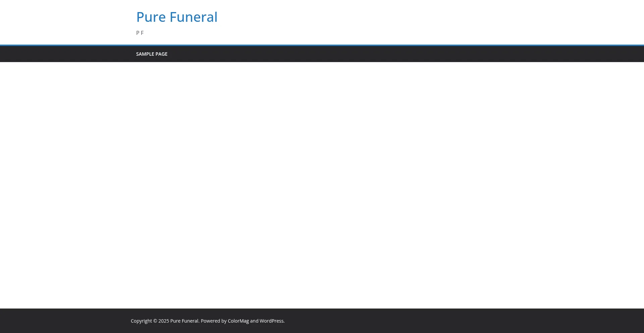This screenshot has width=644, height=333.
Task: Click the empty main content area
Action: [322, 184]
